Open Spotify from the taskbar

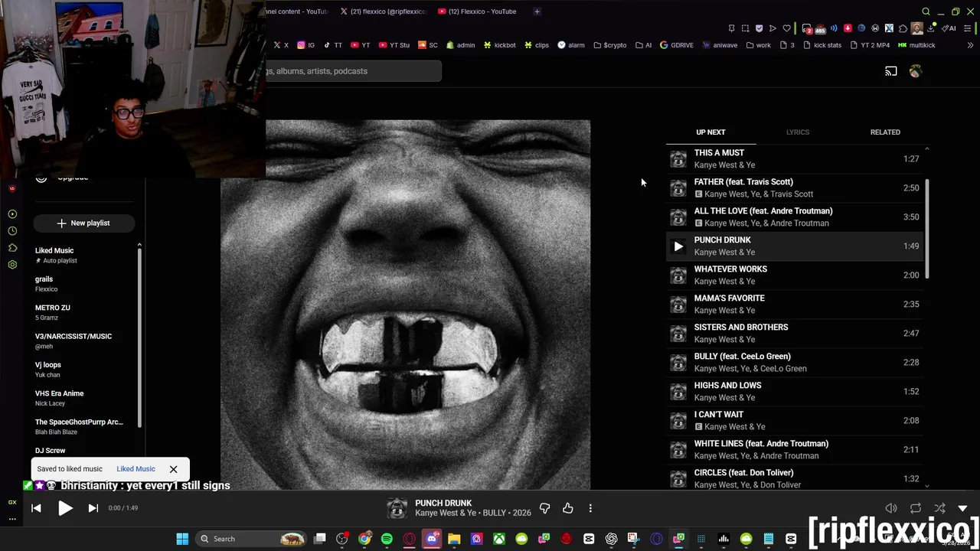pos(387,539)
